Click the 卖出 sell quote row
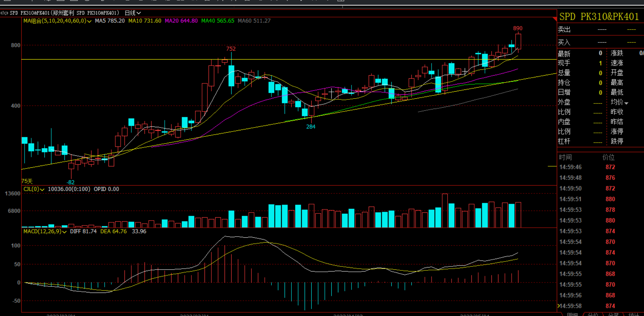This screenshot has width=644, height=316. (x=600, y=30)
